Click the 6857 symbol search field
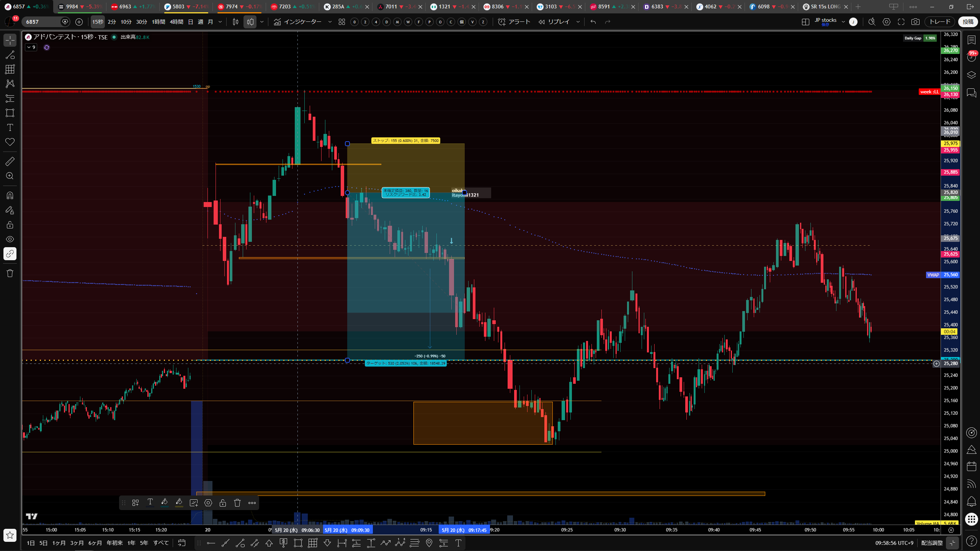Image resolution: width=980 pixels, height=551 pixels. tap(41, 22)
